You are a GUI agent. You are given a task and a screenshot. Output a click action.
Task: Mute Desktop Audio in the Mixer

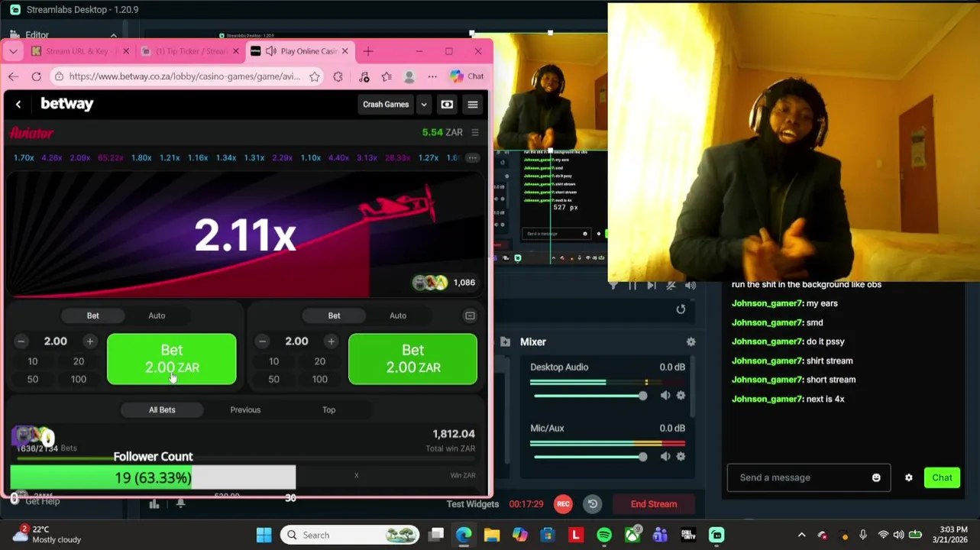[665, 396]
